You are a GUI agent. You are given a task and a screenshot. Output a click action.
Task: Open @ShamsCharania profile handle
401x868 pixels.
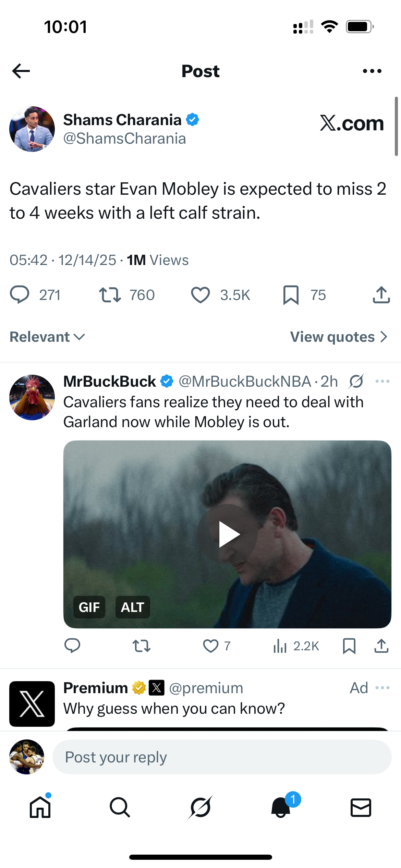[x=124, y=138]
